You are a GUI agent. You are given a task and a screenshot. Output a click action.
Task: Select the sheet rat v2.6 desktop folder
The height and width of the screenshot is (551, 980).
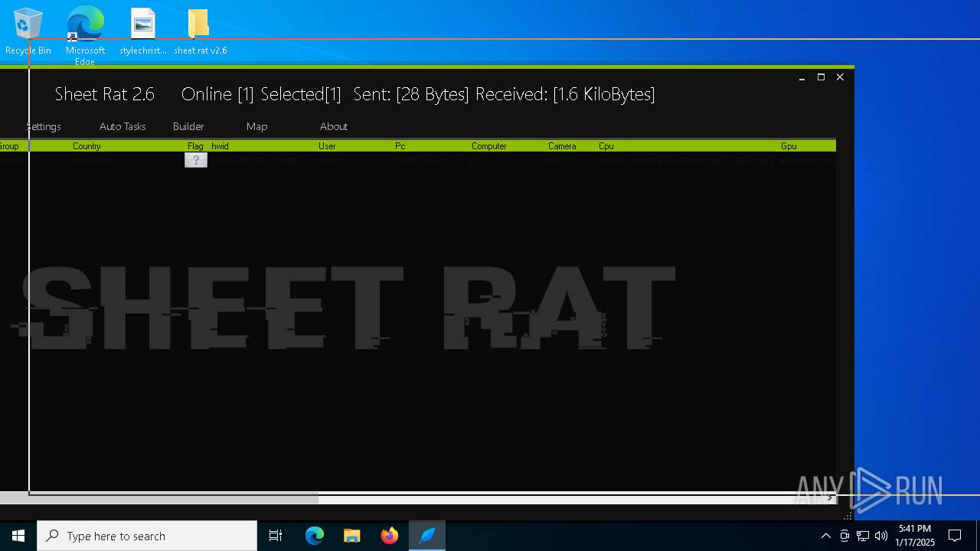[200, 31]
